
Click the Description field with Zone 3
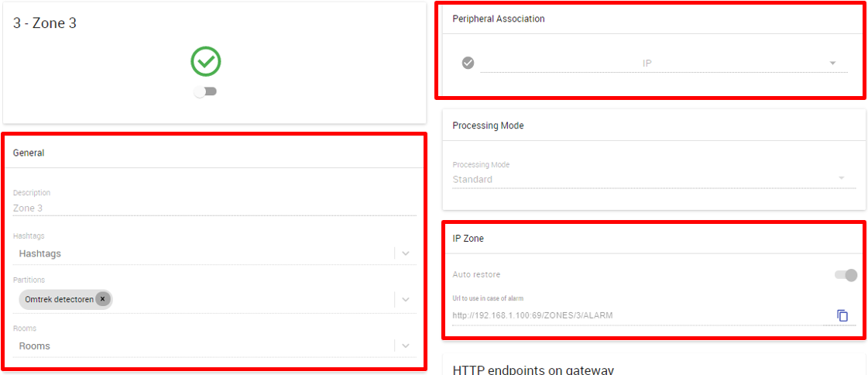[214, 208]
